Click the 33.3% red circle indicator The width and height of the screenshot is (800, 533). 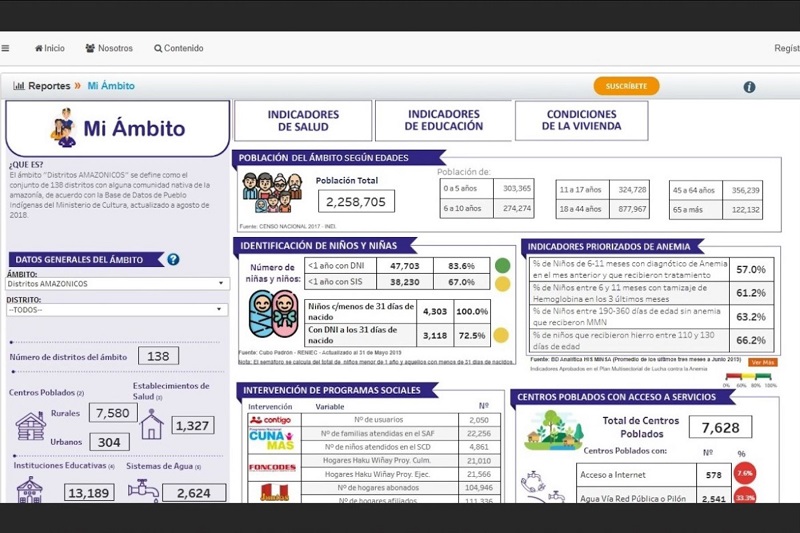pos(744,497)
